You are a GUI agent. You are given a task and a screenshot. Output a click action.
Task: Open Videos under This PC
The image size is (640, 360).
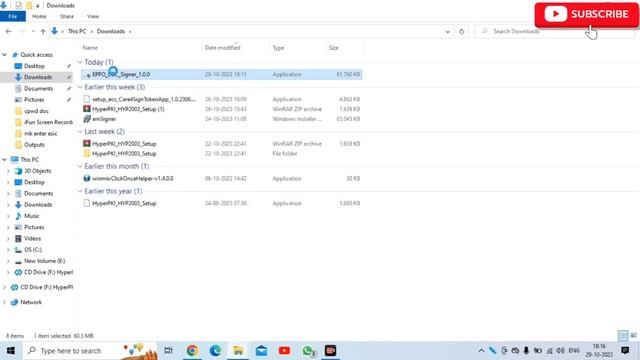coord(32,238)
